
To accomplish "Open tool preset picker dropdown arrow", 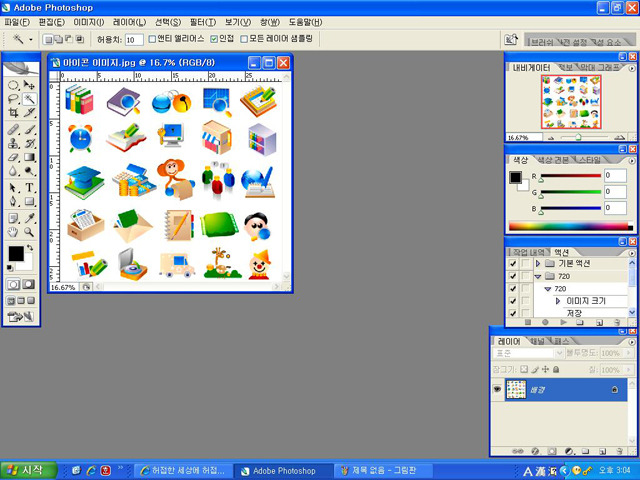I will pyautogui.click(x=31, y=40).
